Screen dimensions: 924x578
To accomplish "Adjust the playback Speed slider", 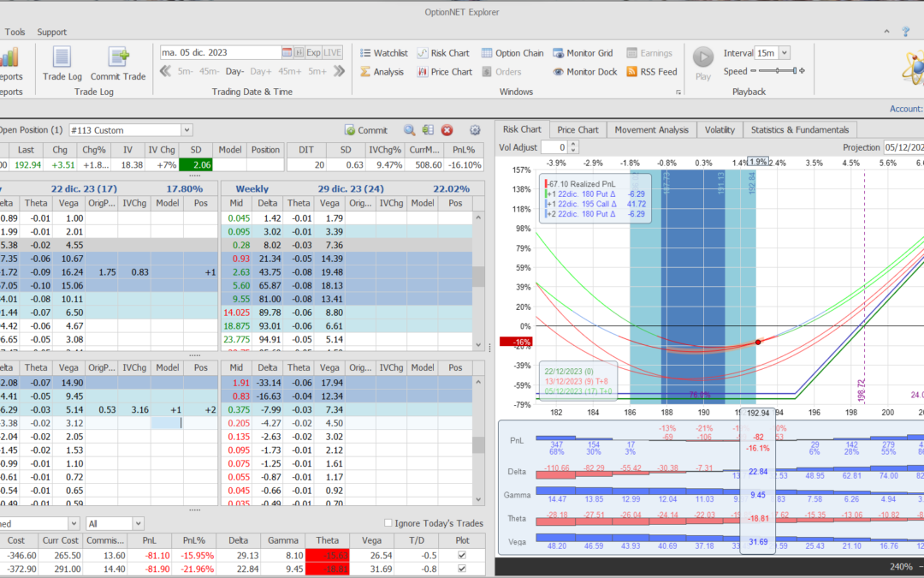I will (x=777, y=72).
